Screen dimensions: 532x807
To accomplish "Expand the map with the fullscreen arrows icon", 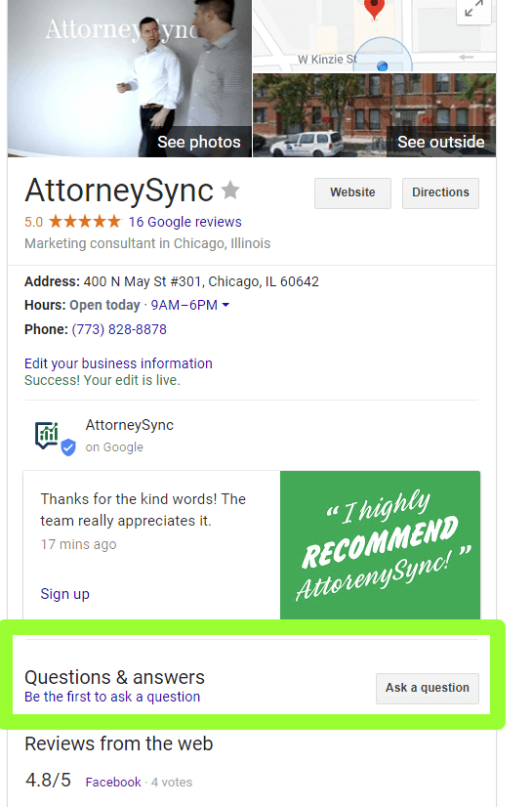I will (473, 9).
